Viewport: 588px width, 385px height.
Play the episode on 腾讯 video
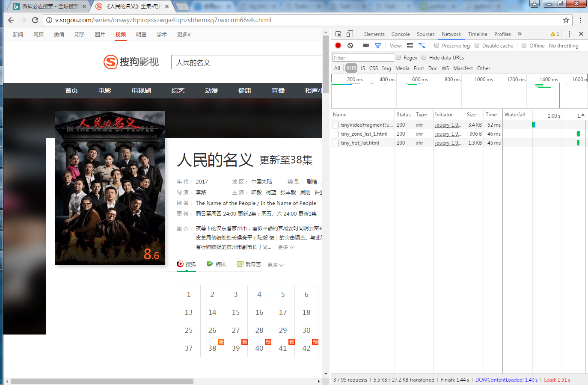pyautogui.click(x=217, y=264)
